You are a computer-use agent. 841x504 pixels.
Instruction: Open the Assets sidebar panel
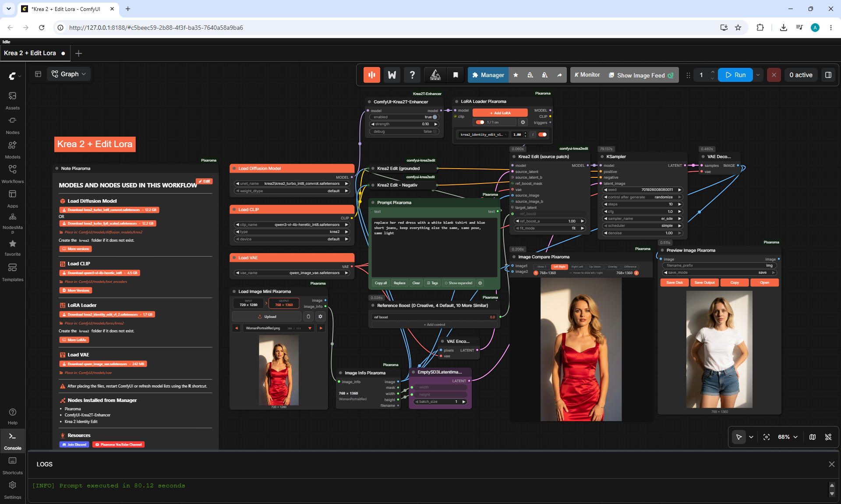point(12,100)
